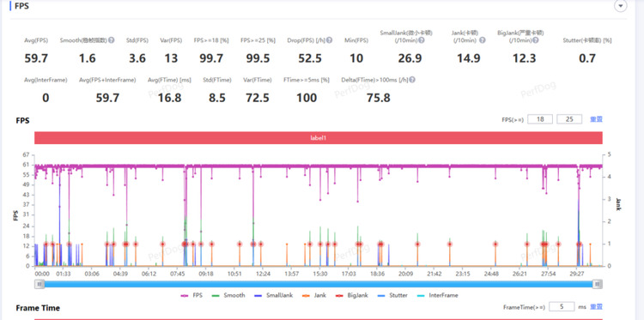This screenshot has height=320, width=644.
Task: Click help icon beside Drop(FPS) [/h]
Action: (x=330, y=40)
